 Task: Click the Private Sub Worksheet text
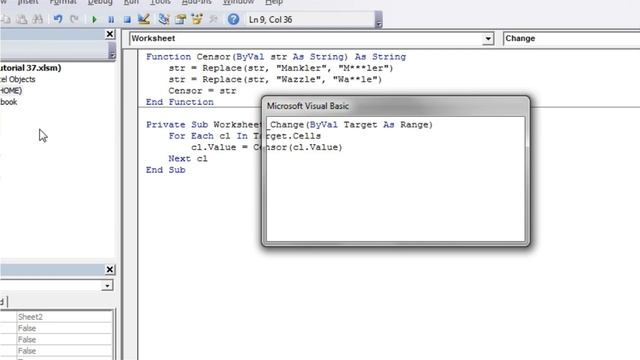203,125
